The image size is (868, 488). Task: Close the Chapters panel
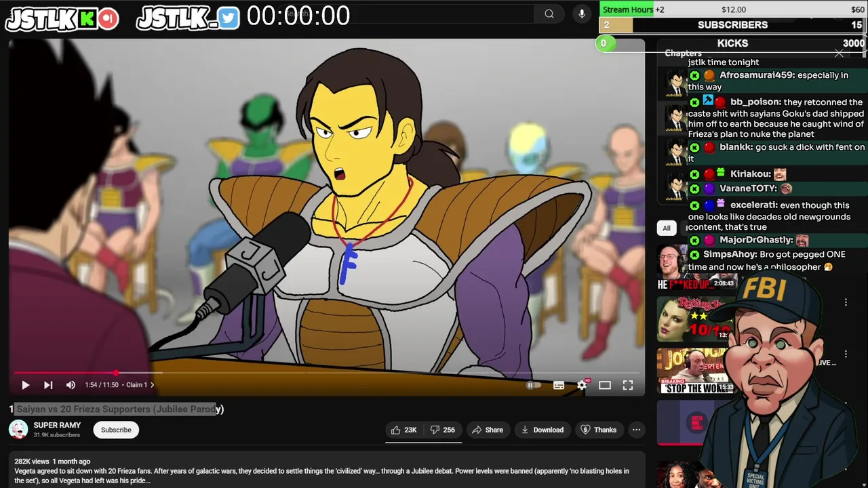point(839,53)
